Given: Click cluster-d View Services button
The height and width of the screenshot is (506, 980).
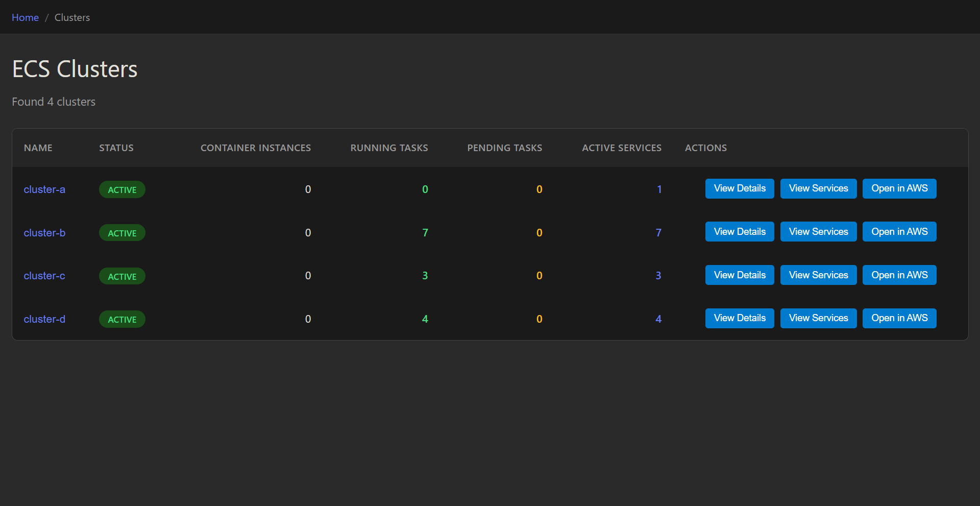Looking at the screenshot, I should (818, 318).
